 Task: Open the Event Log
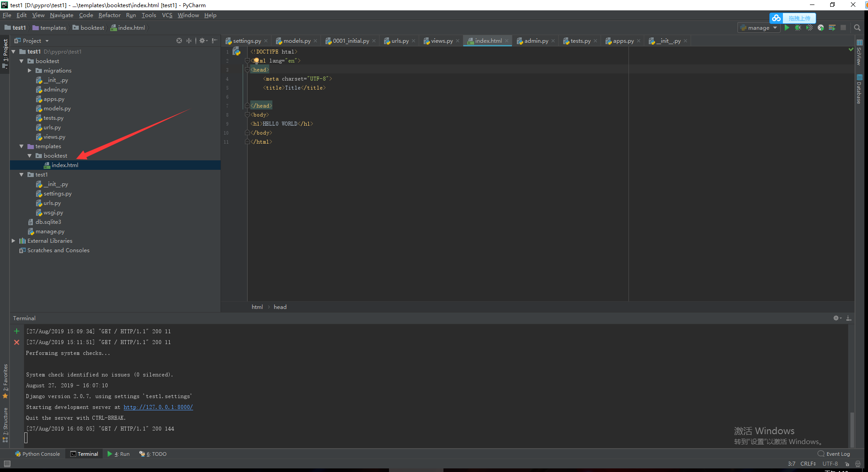point(834,454)
